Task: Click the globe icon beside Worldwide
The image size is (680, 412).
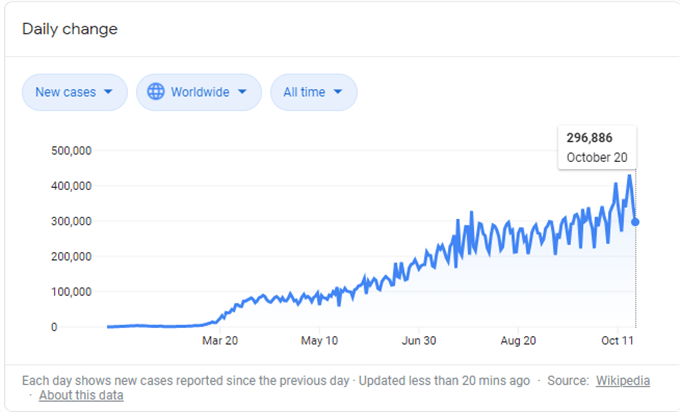Action: click(x=156, y=92)
